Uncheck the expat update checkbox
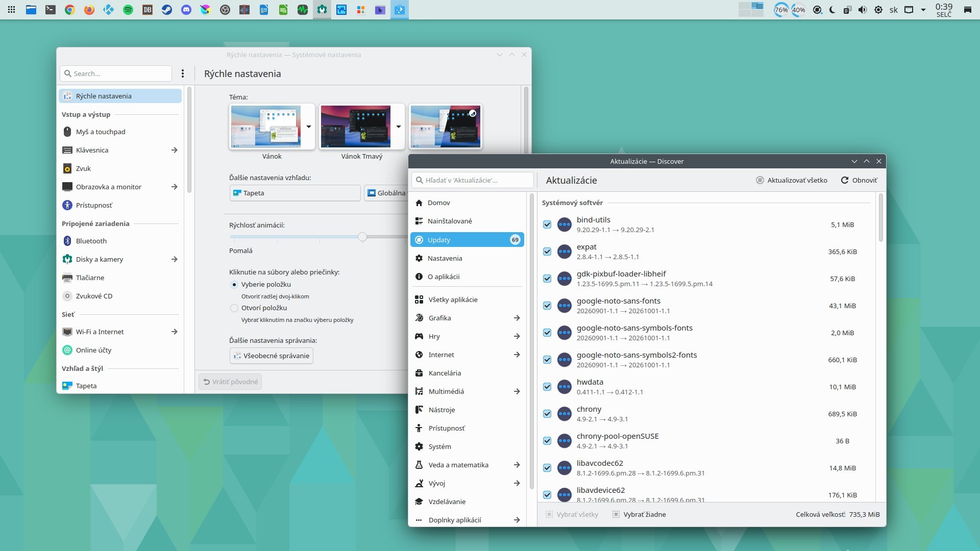The width and height of the screenshot is (980, 551). point(547,252)
